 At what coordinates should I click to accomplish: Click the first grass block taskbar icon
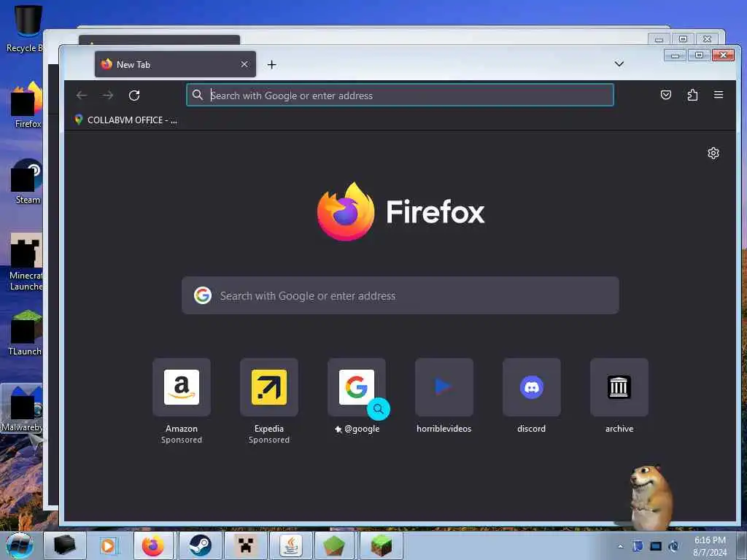tap(336, 545)
